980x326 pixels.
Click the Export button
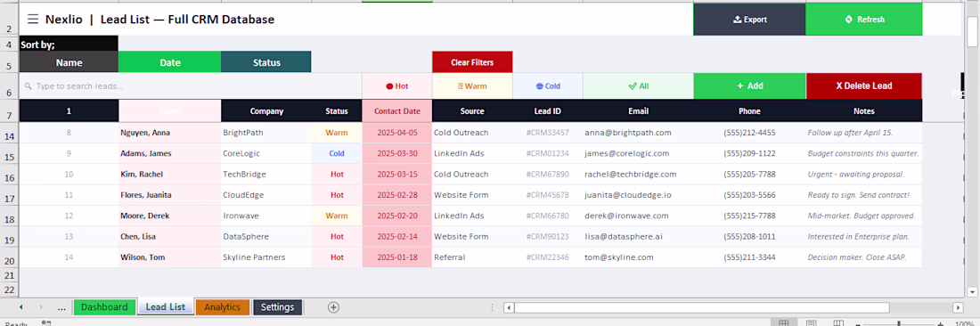[749, 20]
